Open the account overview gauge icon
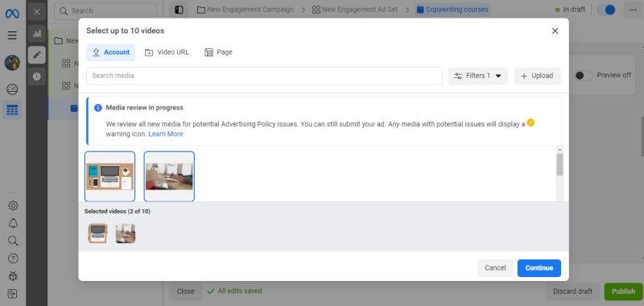Viewport: 644px width, 306px height. click(12, 89)
